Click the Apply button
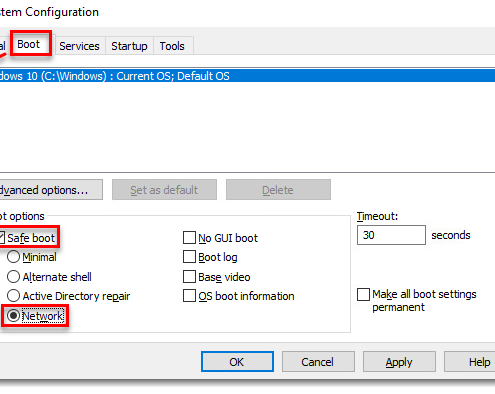 (x=399, y=362)
